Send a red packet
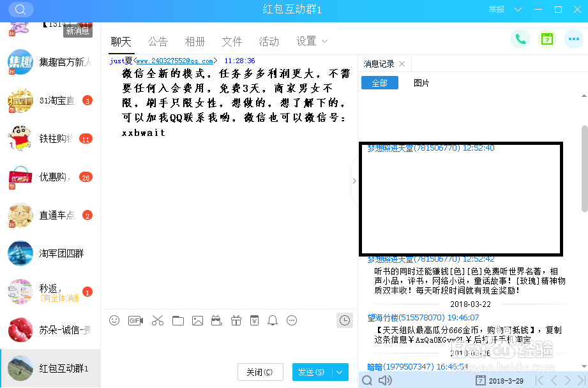The width and height of the screenshot is (588, 388). [x=255, y=320]
